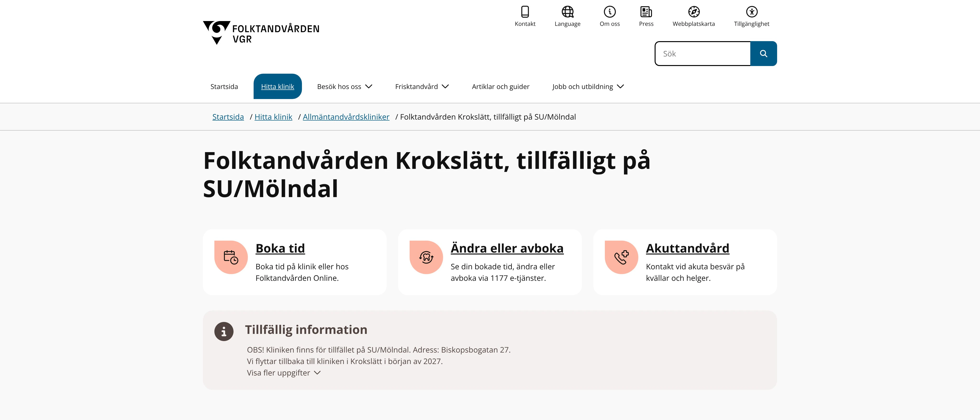Click the Language label text

click(568, 24)
